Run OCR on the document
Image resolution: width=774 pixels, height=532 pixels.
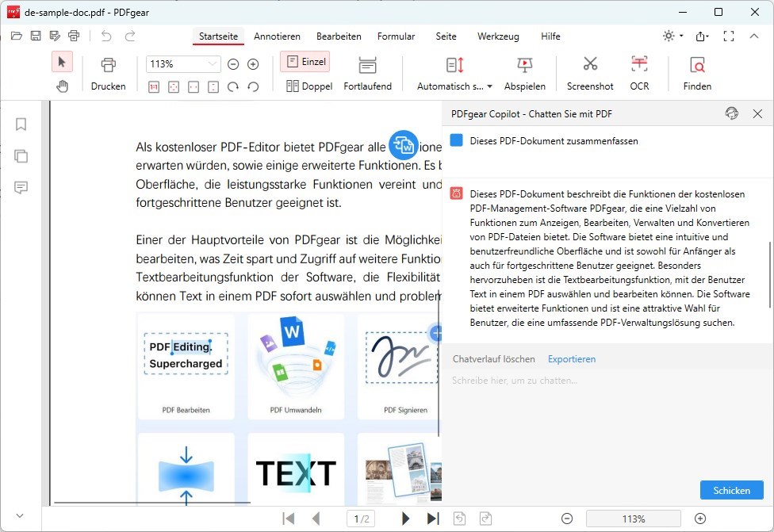(639, 73)
